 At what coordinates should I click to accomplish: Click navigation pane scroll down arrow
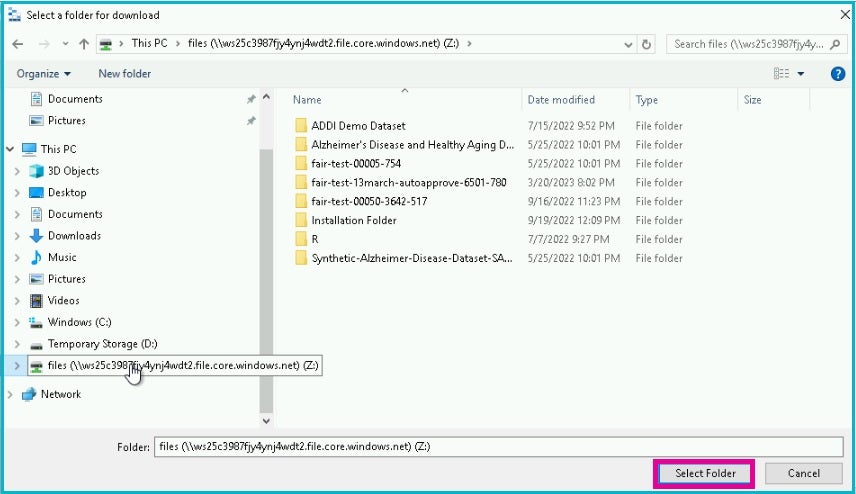pyautogui.click(x=266, y=420)
